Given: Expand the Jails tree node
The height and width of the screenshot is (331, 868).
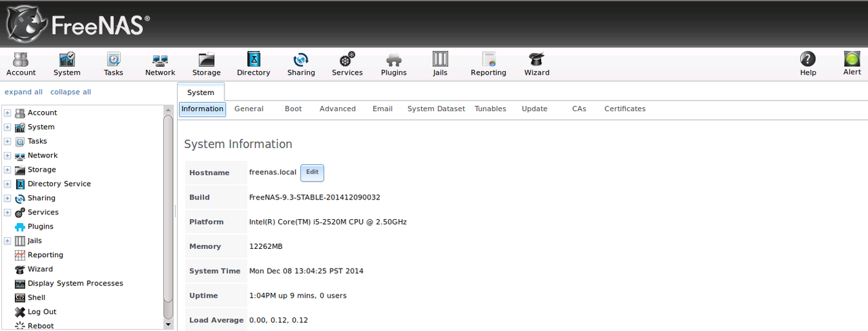Looking at the screenshot, I should (x=7, y=241).
